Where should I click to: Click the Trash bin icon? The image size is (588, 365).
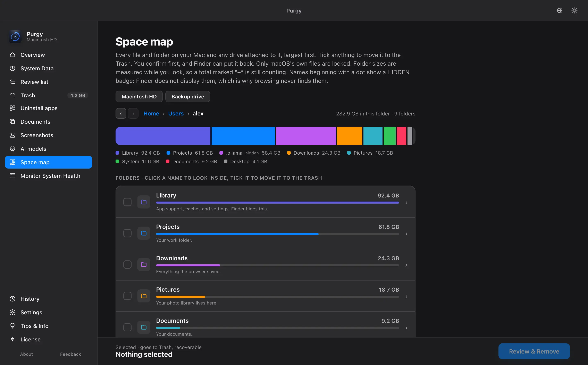click(12, 95)
